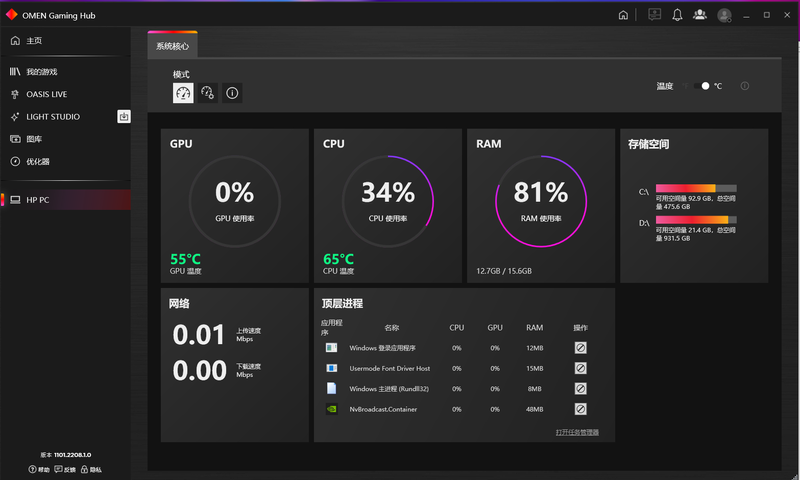The image size is (800, 480).
Task: Open 我的游戏 in the sidebar
Action: click(x=41, y=72)
